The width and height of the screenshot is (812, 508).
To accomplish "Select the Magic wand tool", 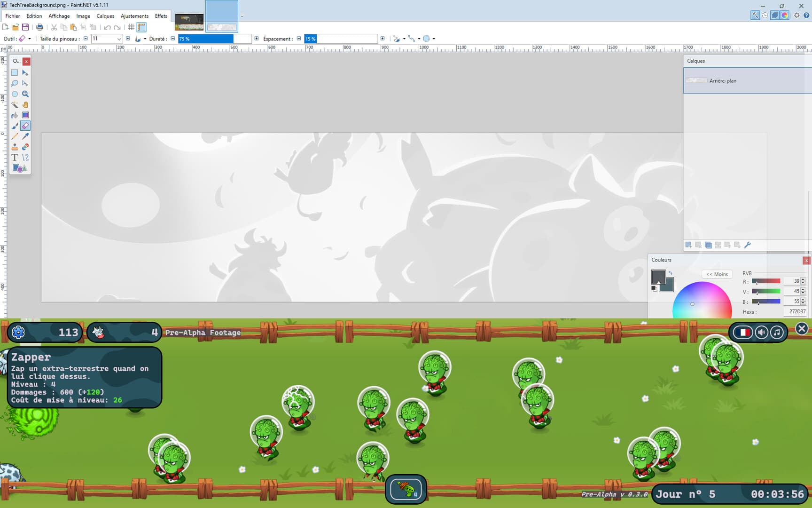I will tap(15, 104).
